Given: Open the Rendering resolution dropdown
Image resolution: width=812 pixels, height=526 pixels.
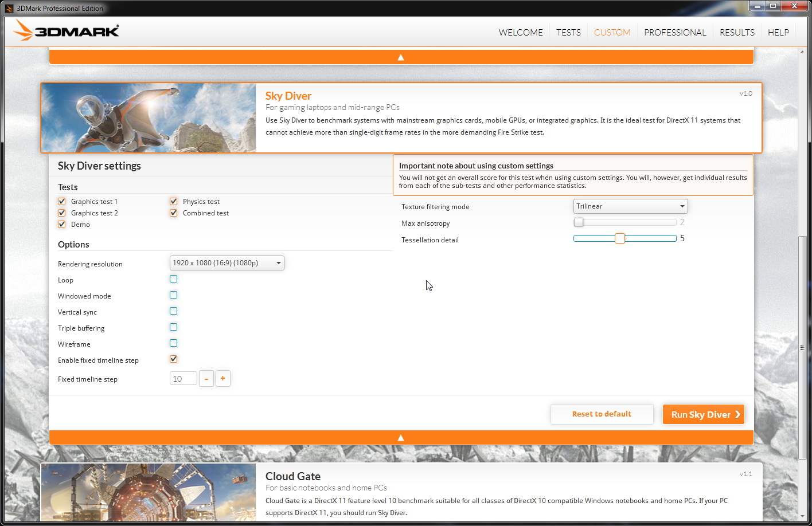Looking at the screenshot, I should pyautogui.click(x=227, y=263).
